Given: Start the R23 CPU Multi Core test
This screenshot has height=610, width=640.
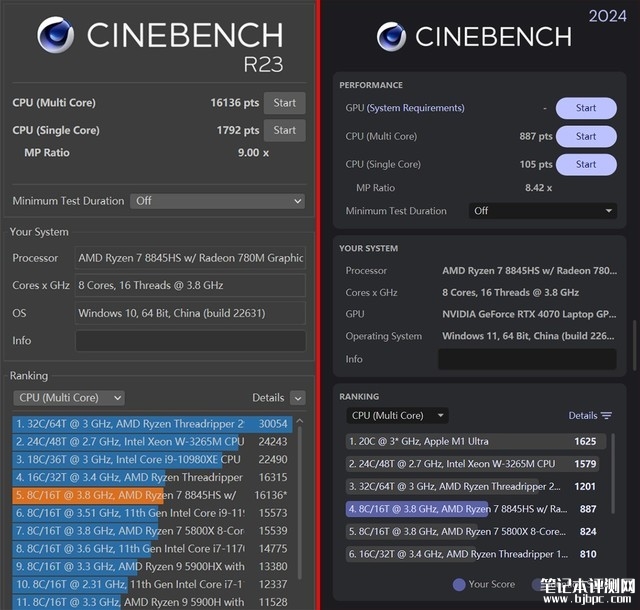Looking at the screenshot, I should (284, 103).
